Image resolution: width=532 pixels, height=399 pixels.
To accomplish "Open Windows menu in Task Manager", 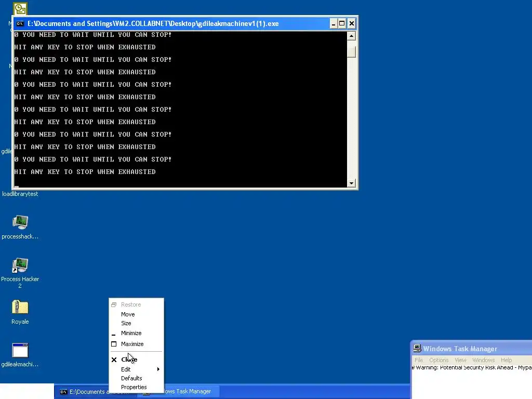I will [x=484, y=360].
